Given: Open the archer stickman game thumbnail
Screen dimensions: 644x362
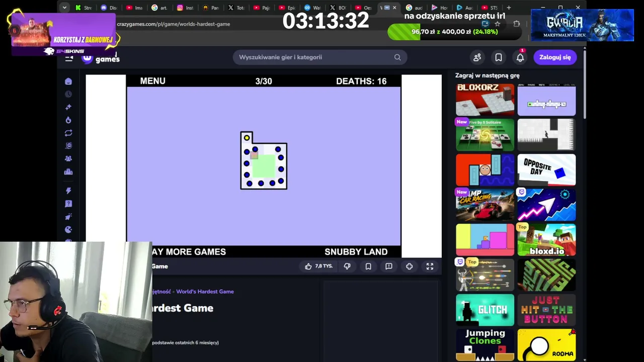Looking at the screenshot, I should [485, 275].
